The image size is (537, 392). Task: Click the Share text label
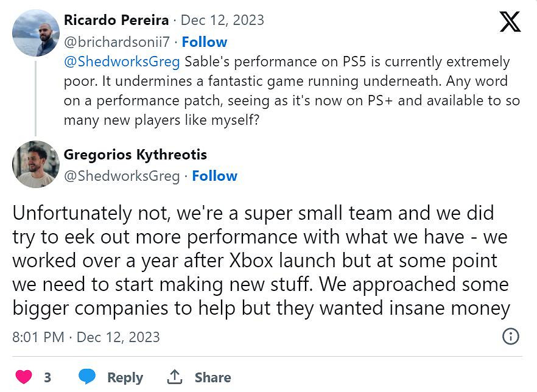click(212, 377)
